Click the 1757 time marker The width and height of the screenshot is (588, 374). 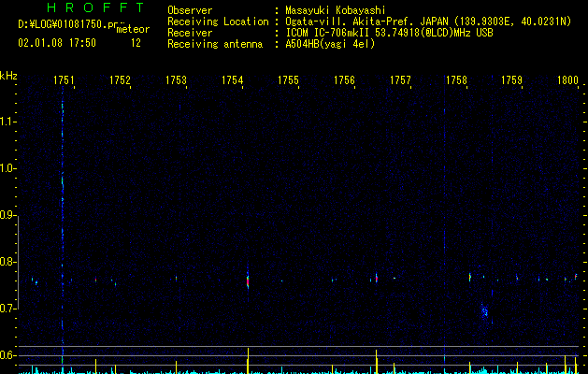tap(400, 80)
